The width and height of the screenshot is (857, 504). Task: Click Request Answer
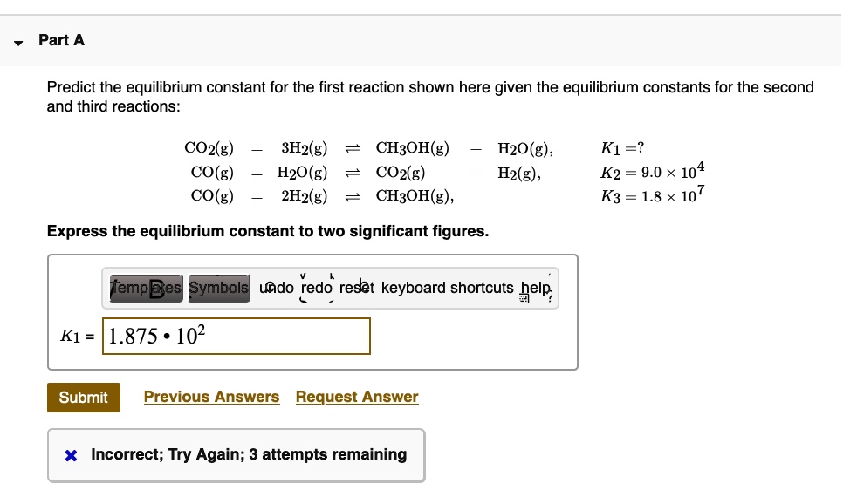[x=357, y=397]
